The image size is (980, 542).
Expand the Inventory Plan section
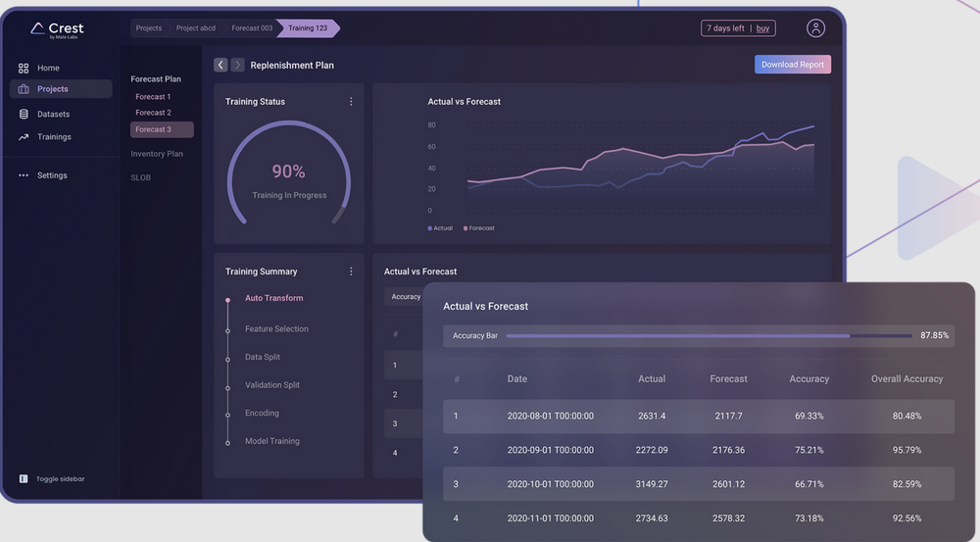157,154
